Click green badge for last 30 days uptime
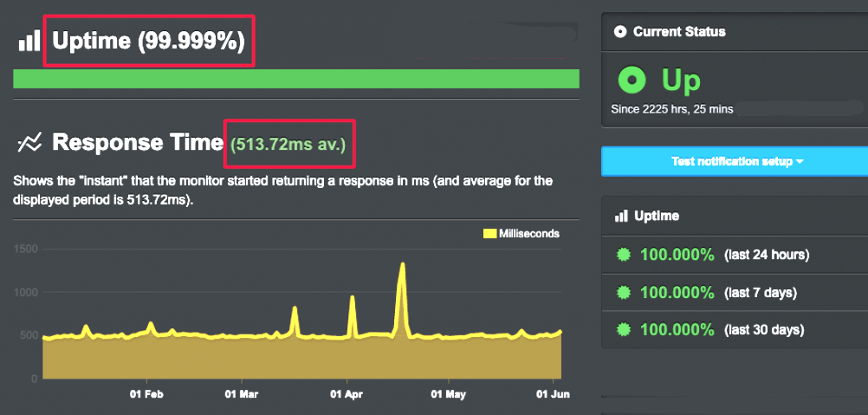The width and height of the screenshot is (868, 415). (624, 330)
